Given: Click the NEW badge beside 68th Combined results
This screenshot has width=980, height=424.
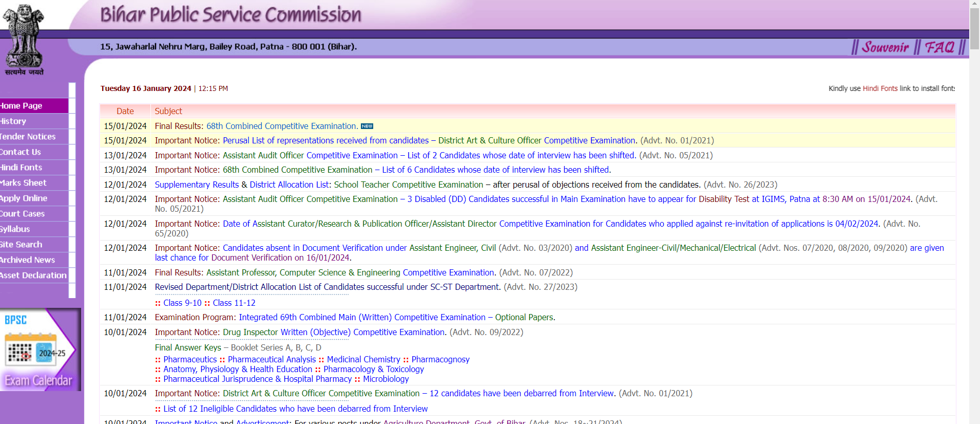Looking at the screenshot, I should pyautogui.click(x=367, y=126).
